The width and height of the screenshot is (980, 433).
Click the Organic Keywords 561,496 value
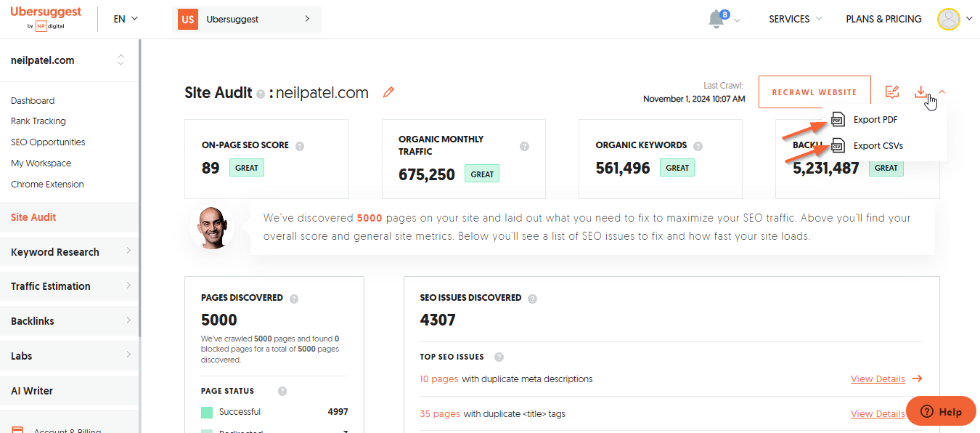tap(623, 168)
